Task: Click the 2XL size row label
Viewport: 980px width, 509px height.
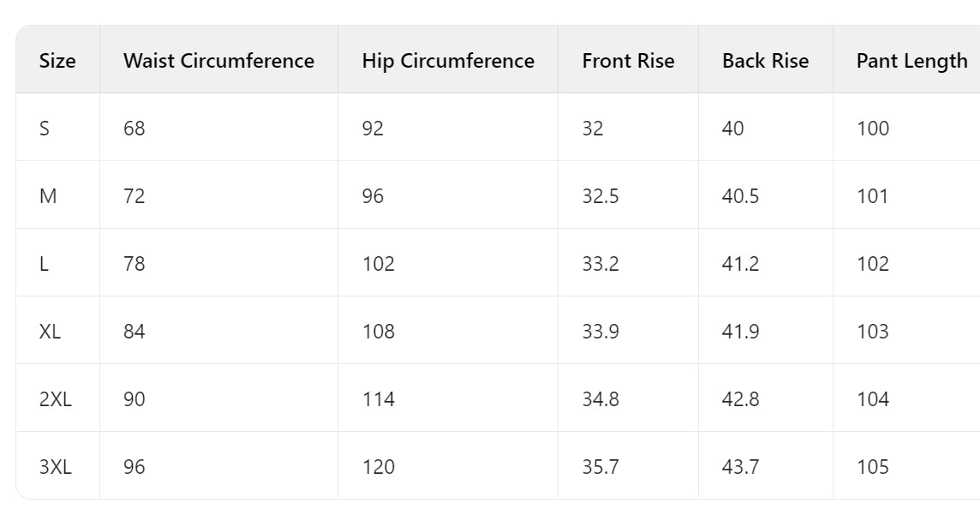Action: 56,399
